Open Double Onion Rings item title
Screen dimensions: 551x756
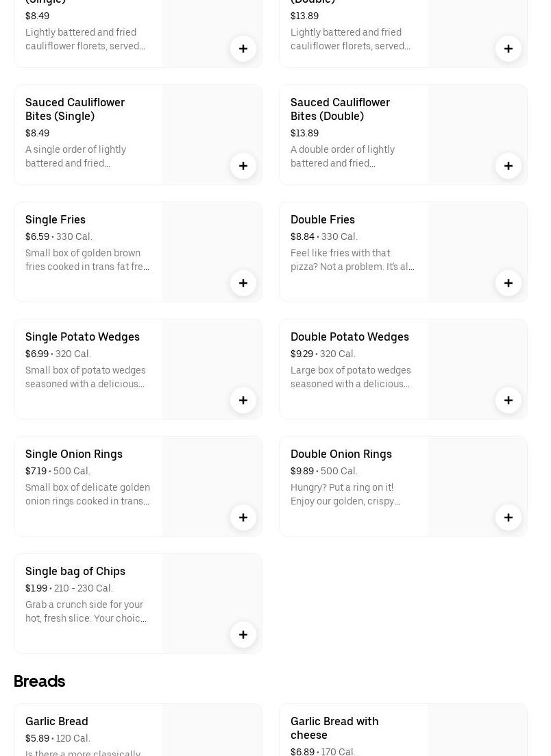pyautogui.click(x=341, y=454)
